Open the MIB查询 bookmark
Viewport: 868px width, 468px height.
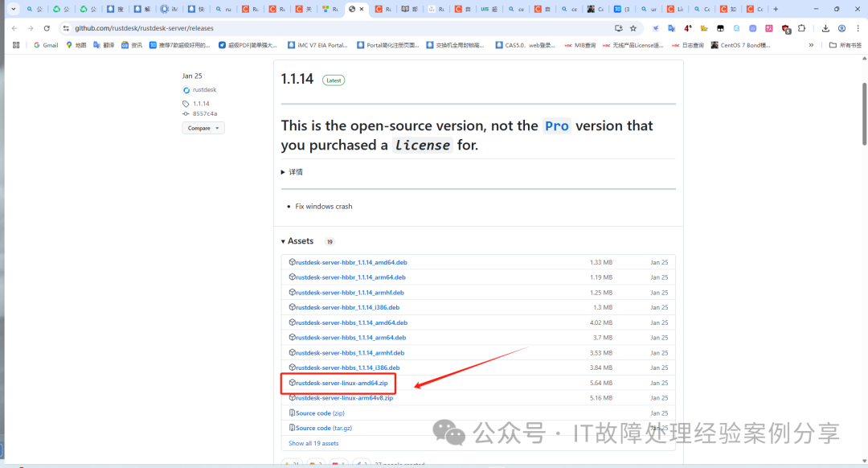click(580, 45)
